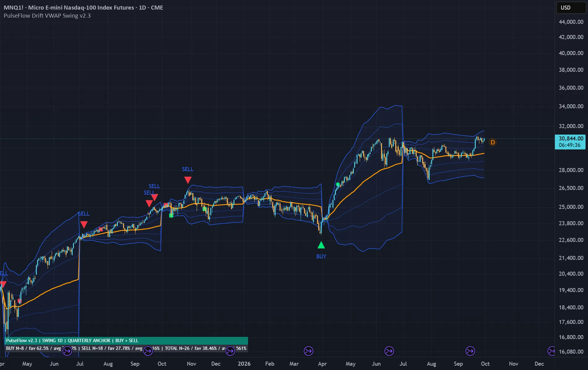Click the 30,844.00 current price label
Screen dimensions: 588x370
[571, 139]
